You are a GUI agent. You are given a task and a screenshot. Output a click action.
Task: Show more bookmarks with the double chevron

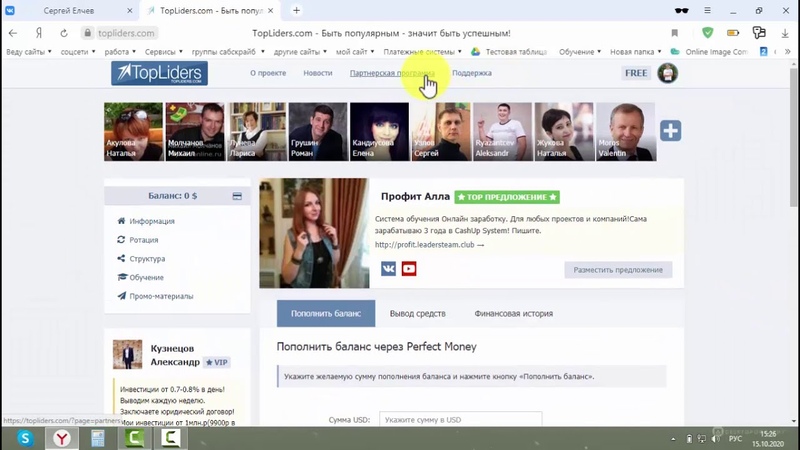pyautogui.click(x=787, y=52)
